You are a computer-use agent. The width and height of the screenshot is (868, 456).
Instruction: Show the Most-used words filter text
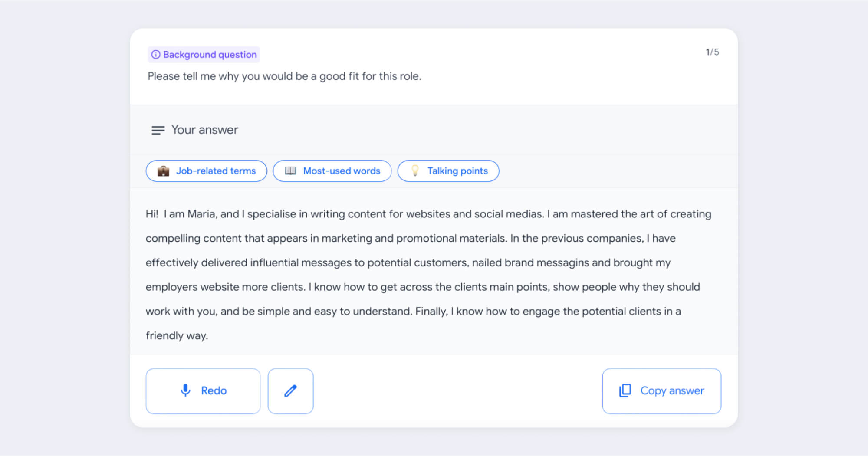(342, 171)
